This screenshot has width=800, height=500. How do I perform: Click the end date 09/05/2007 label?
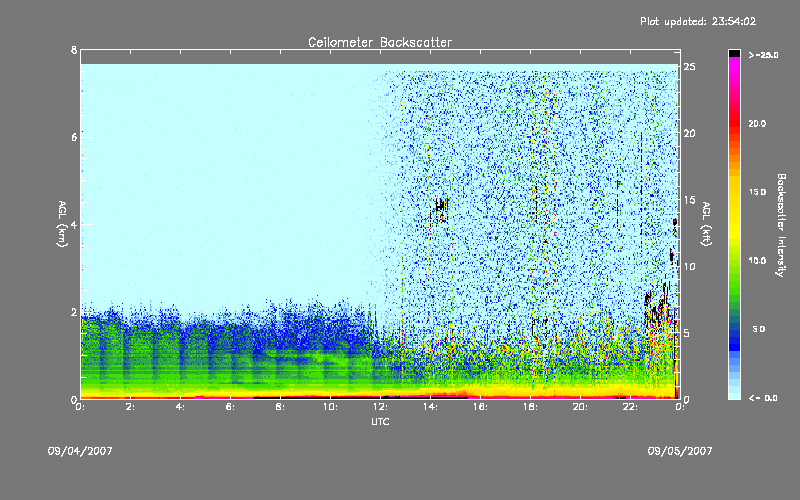[x=680, y=451]
